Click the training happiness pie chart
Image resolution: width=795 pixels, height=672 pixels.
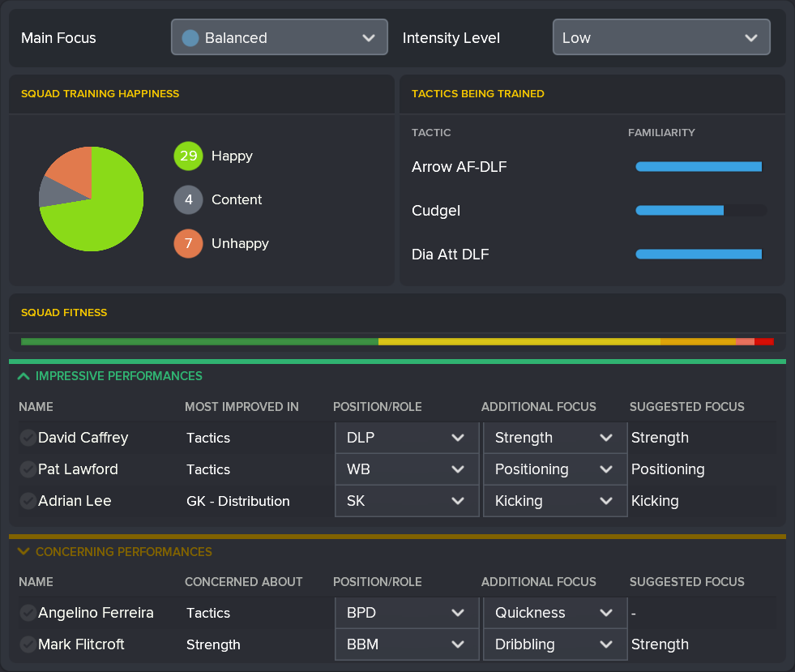91,199
